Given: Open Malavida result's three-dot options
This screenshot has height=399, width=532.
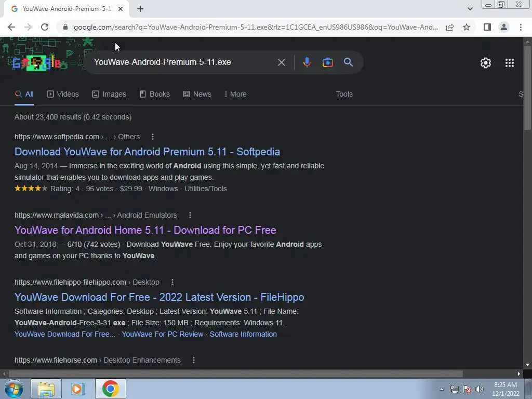Looking at the screenshot, I should point(190,215).
